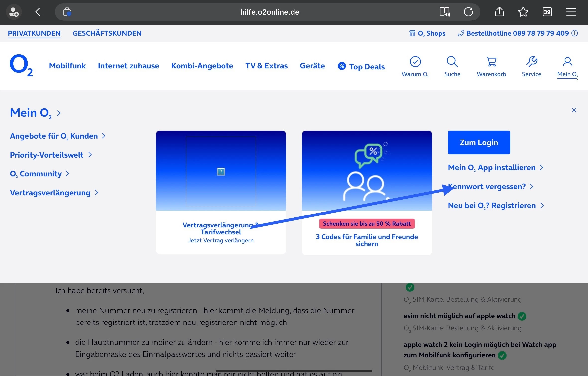Open the Vertragsverlängerung & Tarifwechsel card

(221, 192)
